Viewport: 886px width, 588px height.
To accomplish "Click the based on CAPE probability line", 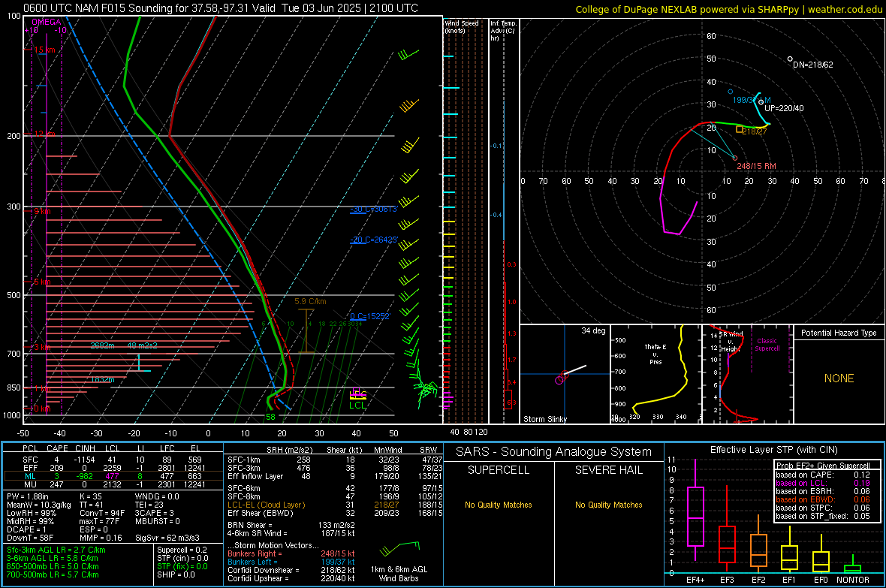I will pyautogui.click(x=823, y=475).
